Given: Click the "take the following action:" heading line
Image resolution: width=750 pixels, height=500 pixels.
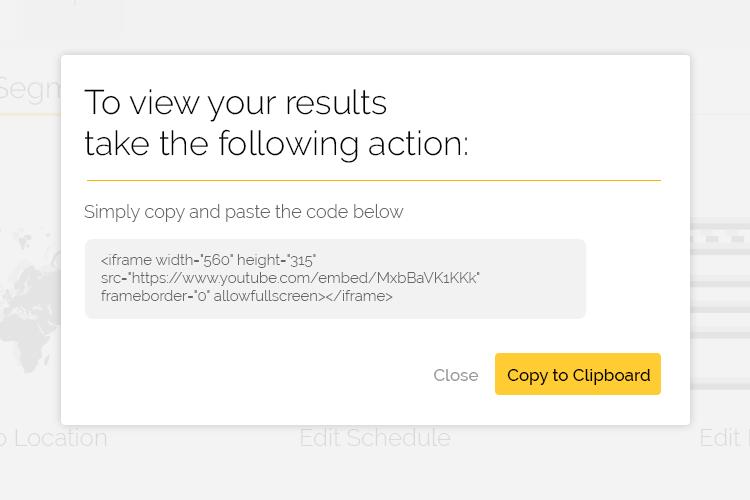Looking at the screenshot, I should point(276,144).
